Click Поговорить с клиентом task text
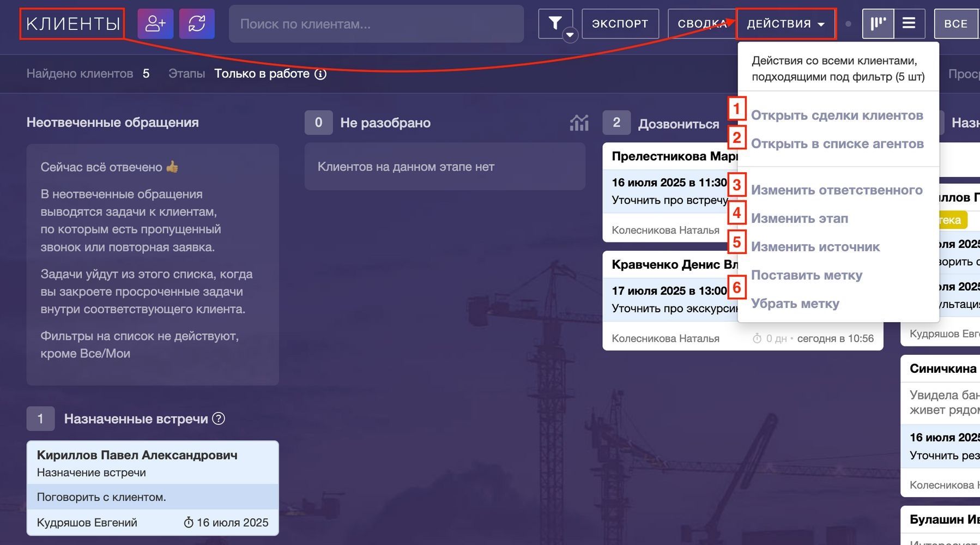Image resolution: width=980 pixels, height=545 pixels. coord(101,497)
